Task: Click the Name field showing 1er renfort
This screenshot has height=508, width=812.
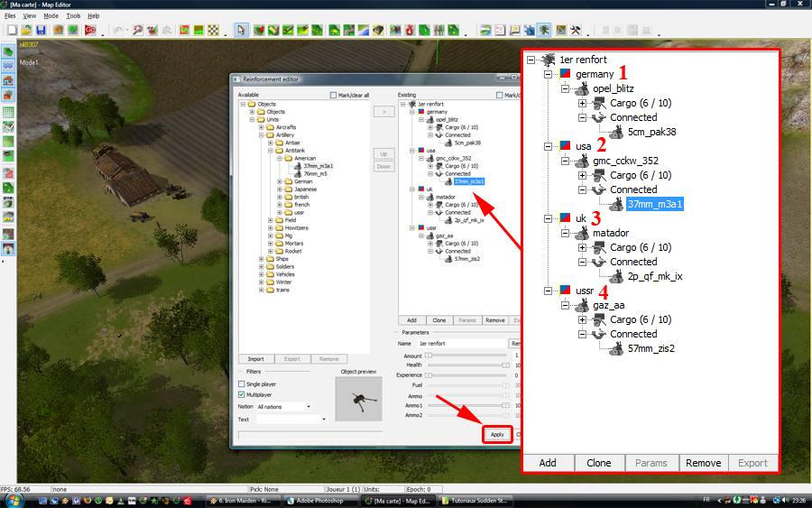Action: [x=462, y=343]
